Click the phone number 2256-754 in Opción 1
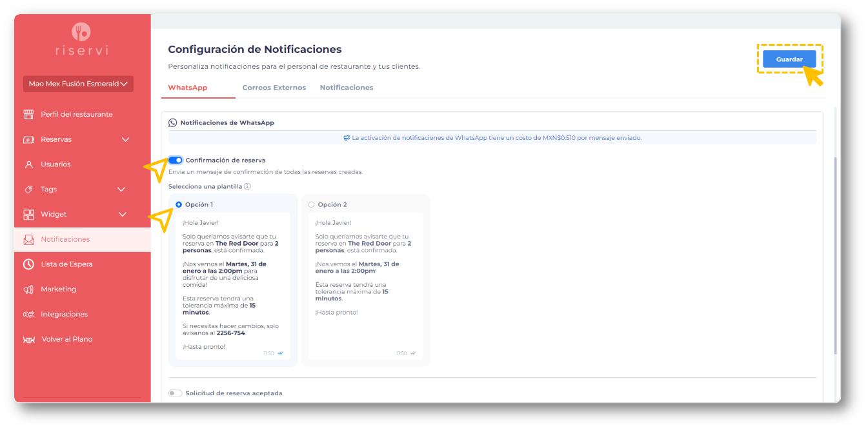Screen dimensions: 868x430 (231, 333)
